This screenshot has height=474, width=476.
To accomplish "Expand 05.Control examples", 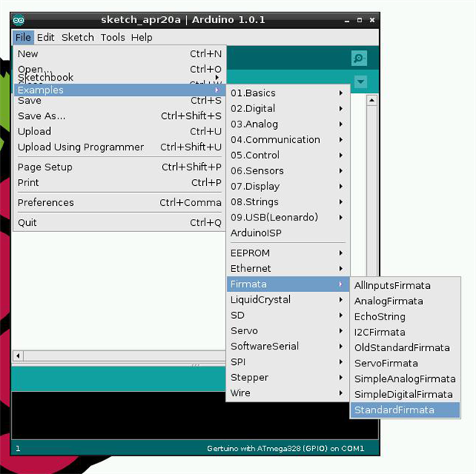I will [x=288, y=155].
